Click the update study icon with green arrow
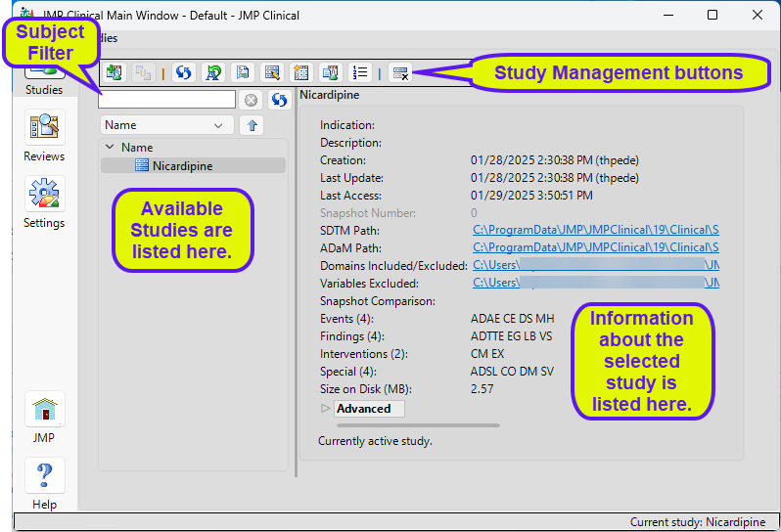 coord(212,72)
